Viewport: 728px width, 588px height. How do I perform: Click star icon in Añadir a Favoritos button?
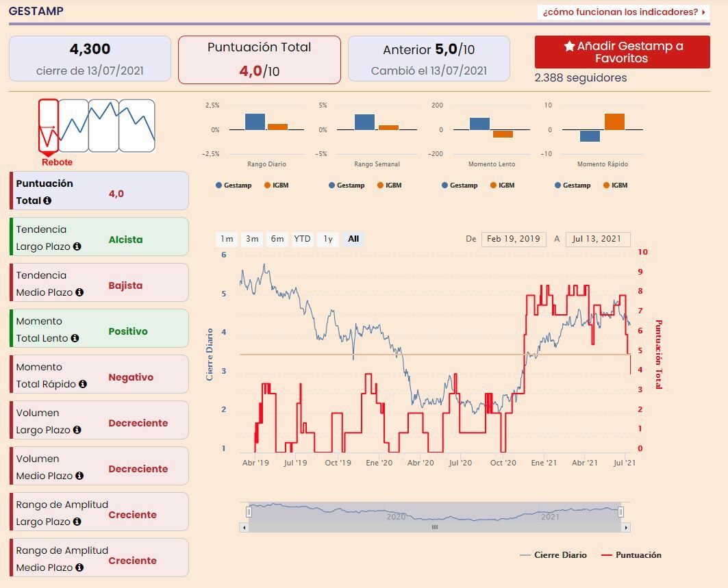569,46
